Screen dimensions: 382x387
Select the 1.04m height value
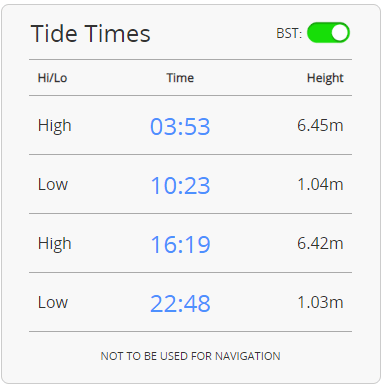(x=320, y=185)
